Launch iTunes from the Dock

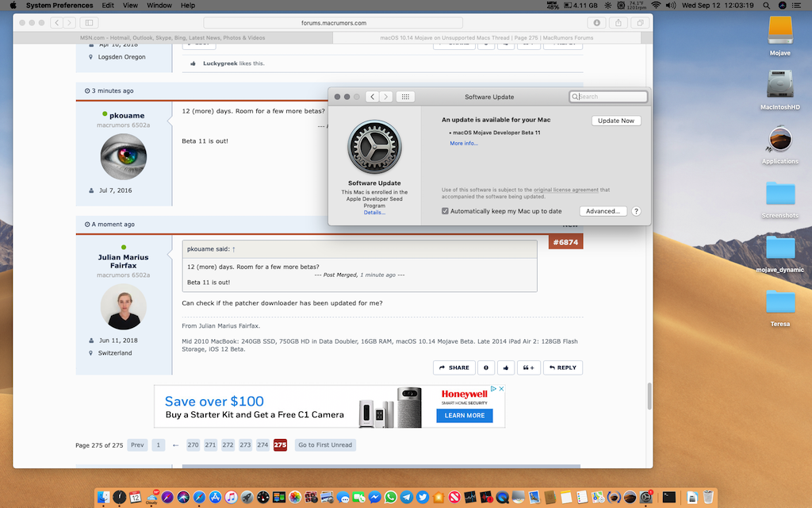tap(231, 497)
